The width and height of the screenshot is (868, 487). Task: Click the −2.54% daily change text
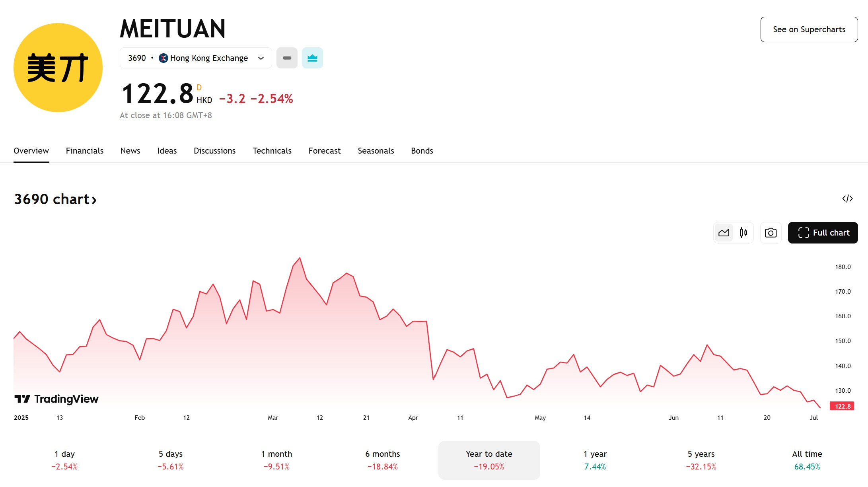[x=272, y=99]
